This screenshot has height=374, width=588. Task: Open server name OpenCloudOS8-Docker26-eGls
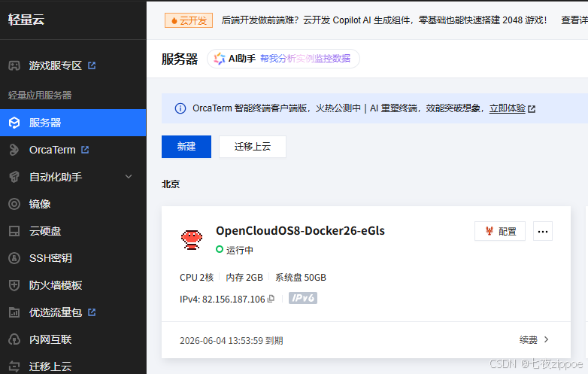(300, 230)
